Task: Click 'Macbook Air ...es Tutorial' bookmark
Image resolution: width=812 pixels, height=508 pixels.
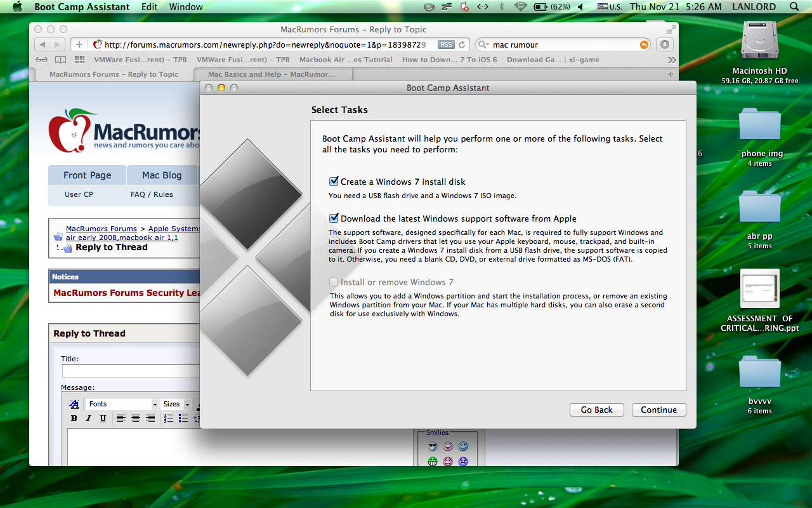Action: tap(346, 60)
